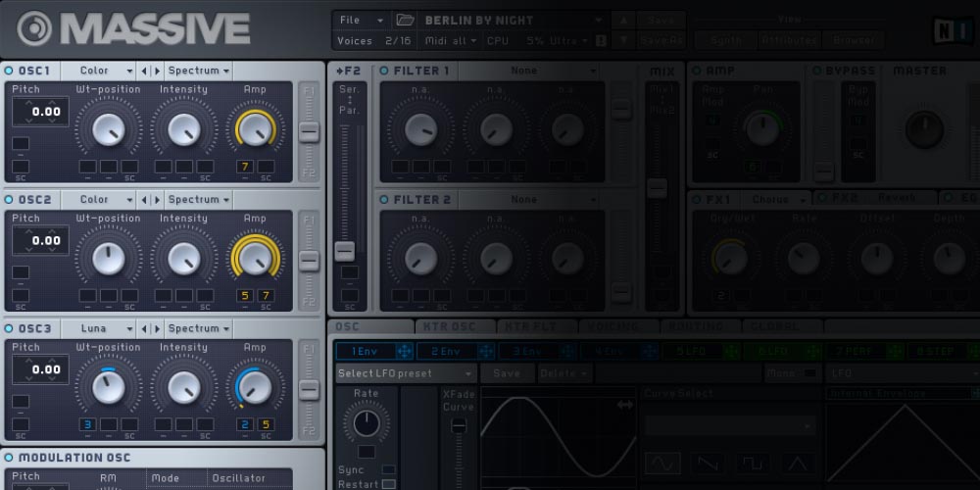The width and height of the screenshot is (980, 490).
Task: Toggle OSC1 power on or off
Action: click(x=9, y=71)
